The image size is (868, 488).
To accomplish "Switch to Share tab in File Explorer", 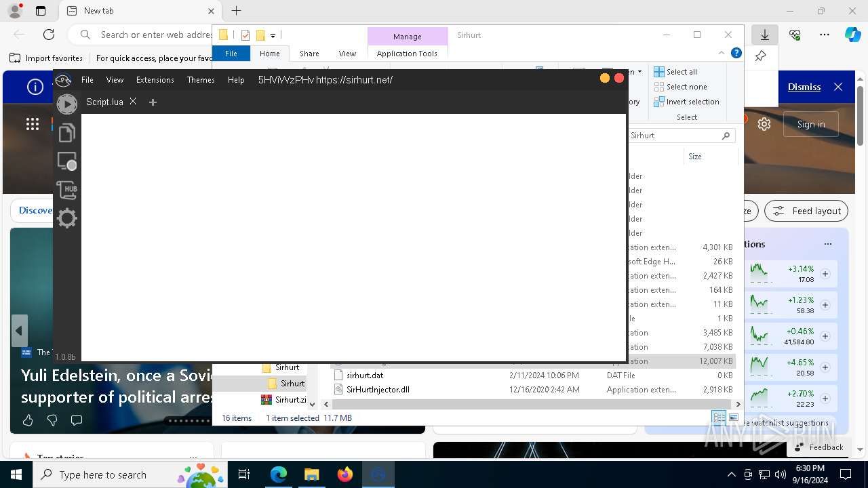I will pos(309,54).
